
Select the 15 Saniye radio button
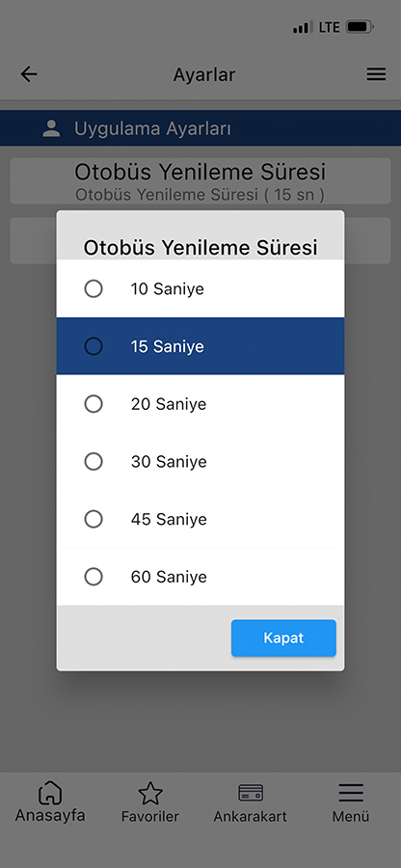pos(94,346)
